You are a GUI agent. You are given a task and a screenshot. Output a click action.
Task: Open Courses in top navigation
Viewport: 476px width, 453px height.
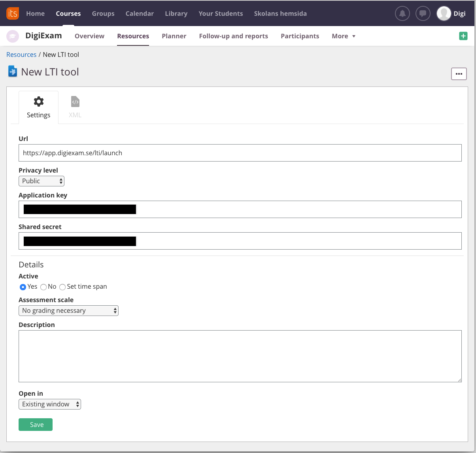pos(68,13)
